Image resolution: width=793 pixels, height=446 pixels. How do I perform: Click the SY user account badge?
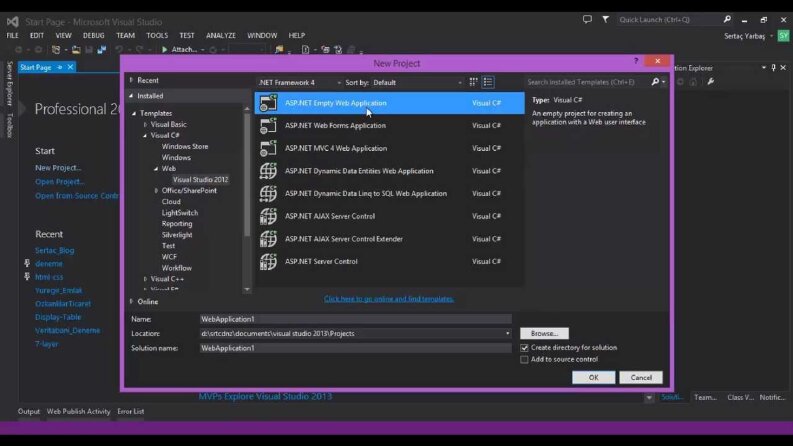(783, 36)
